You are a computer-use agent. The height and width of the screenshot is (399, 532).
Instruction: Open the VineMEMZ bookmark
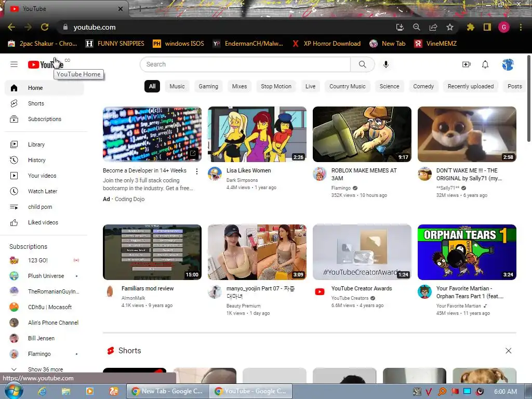436,44
